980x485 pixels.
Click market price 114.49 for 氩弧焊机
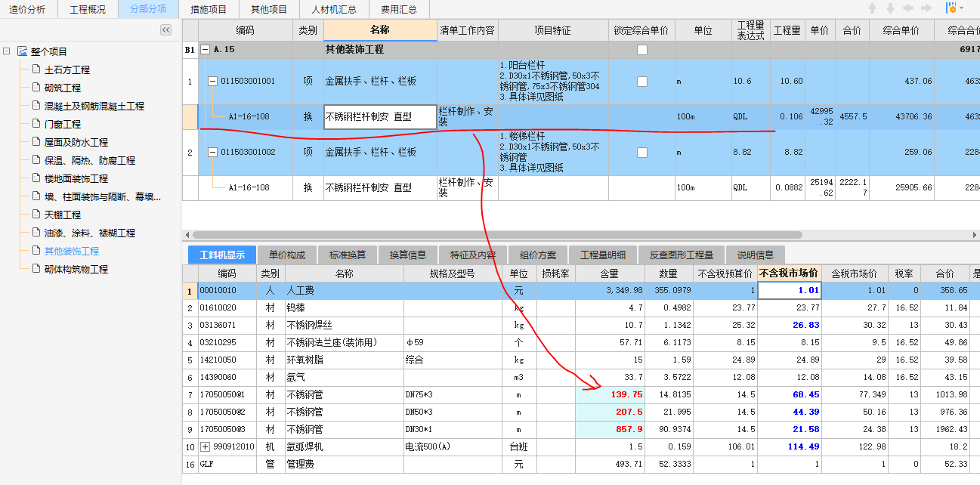(790, 446)
